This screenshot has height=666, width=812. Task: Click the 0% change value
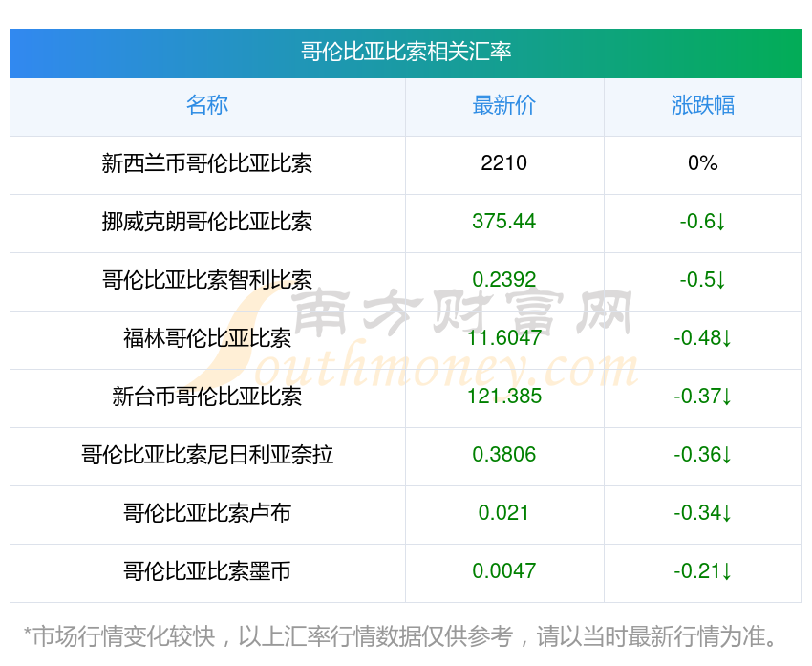click(x=703, y=163)
